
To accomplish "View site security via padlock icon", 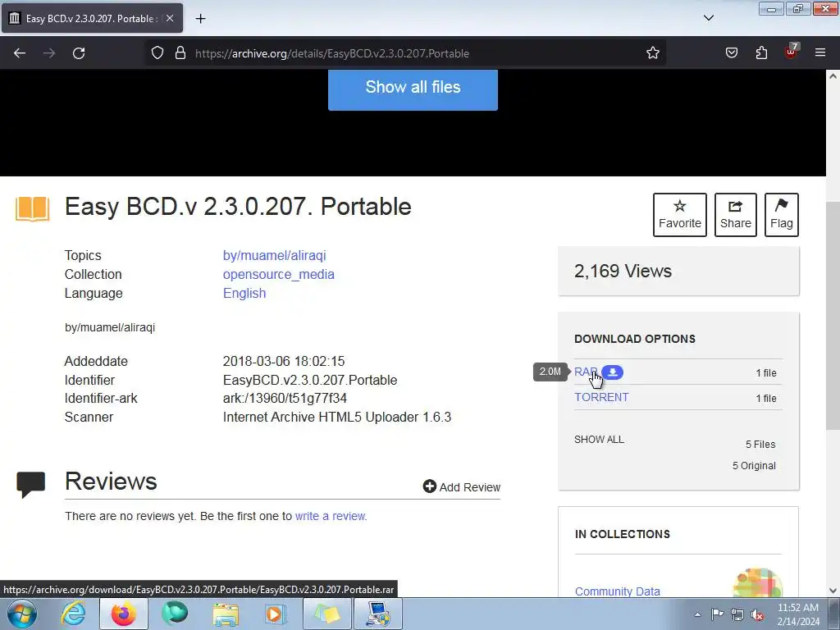I will click(x=180, y=53).
